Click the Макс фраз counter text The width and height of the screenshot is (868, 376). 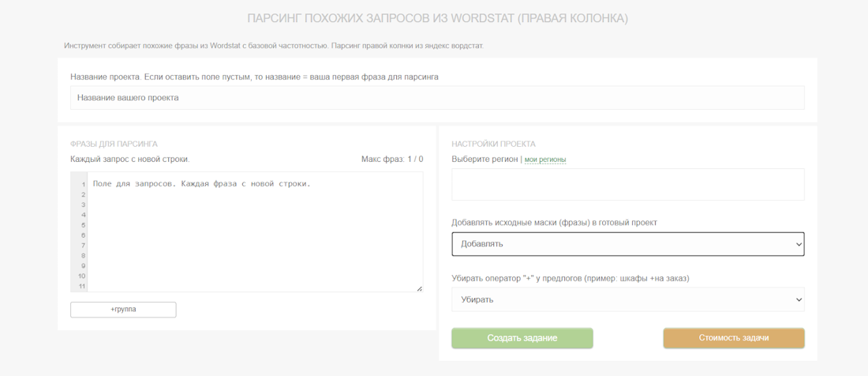click(391, 160)
